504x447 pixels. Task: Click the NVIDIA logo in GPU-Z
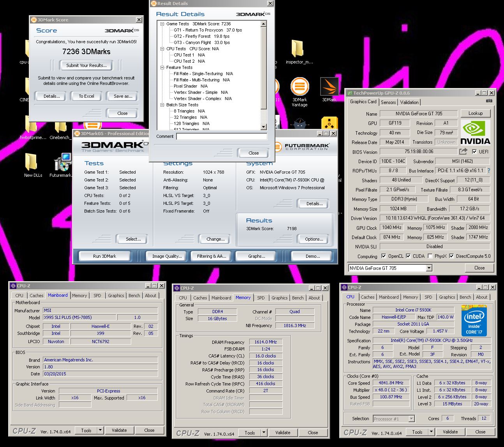point(475,132)
